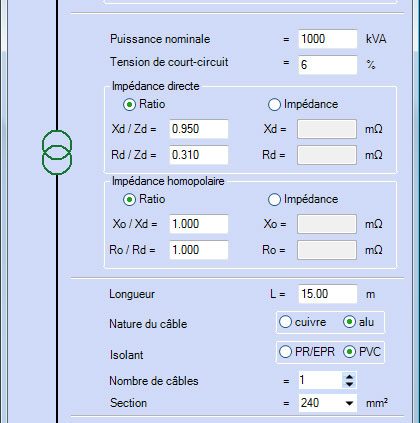The height and width of the screenshot is (423, 420).
Task: Click the Xo / Xd ratio field
Action: [199, 224]
